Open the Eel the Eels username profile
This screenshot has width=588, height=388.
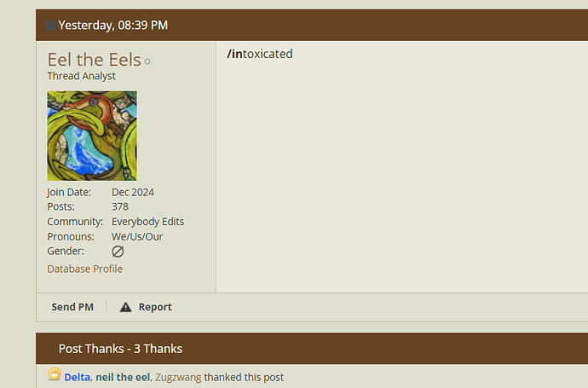[x=94, y=60]
